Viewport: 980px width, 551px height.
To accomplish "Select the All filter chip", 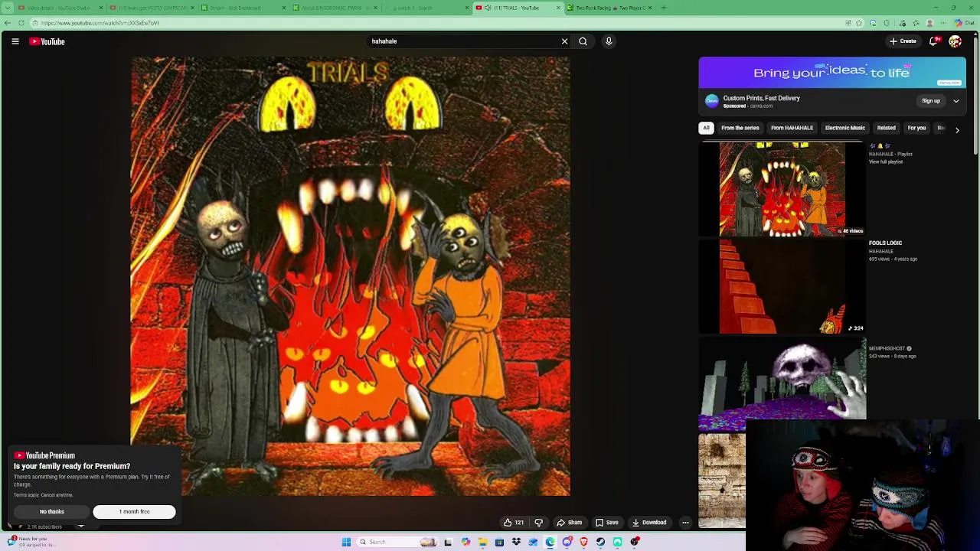I will (x=706, y=128).
